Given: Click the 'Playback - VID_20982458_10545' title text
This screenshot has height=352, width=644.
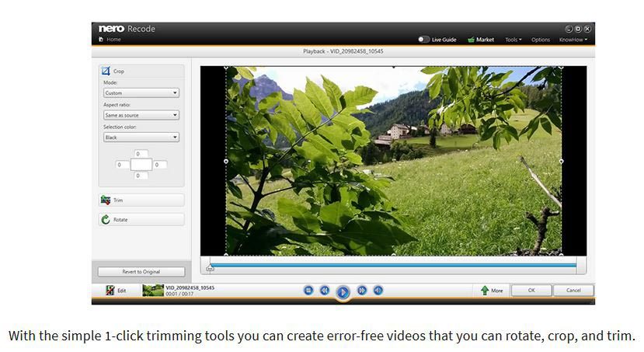Looking at the screenshot, I should click(x=343, y=51).
